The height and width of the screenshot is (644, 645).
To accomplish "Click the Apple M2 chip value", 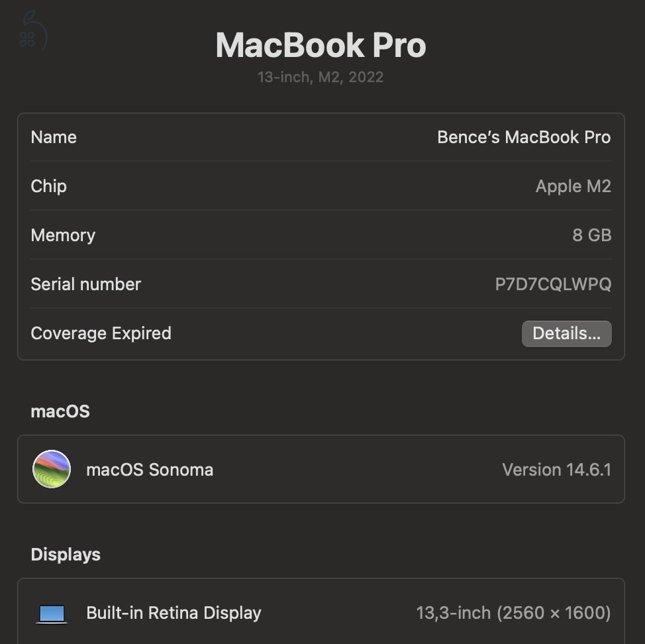I will pyautogui.click(x=573, y=186).
